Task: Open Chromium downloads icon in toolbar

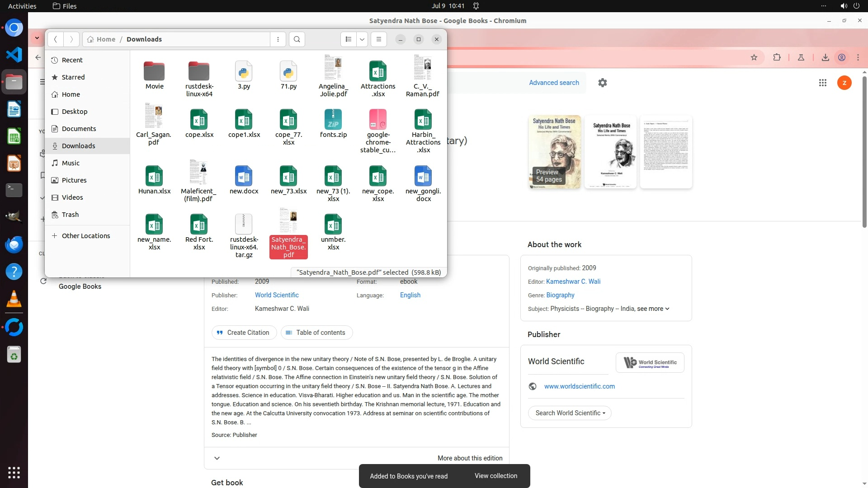Action: coord(826,57)
